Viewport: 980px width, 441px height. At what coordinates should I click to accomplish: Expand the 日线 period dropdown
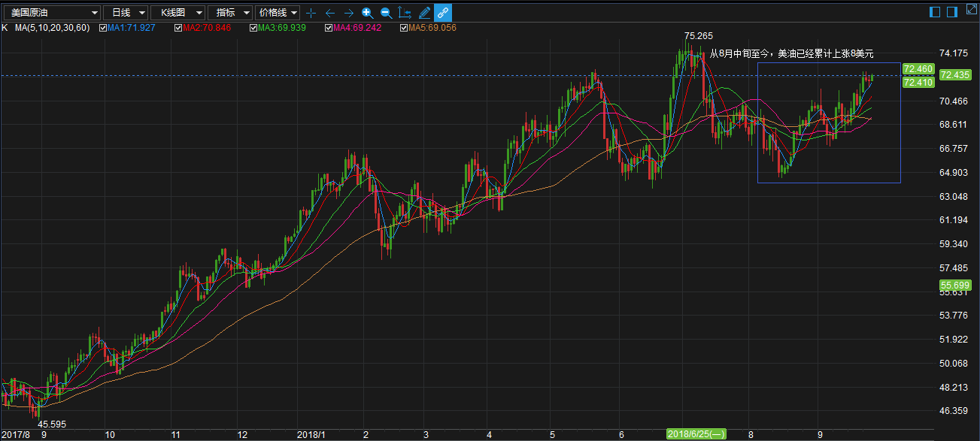click(125, 13)
